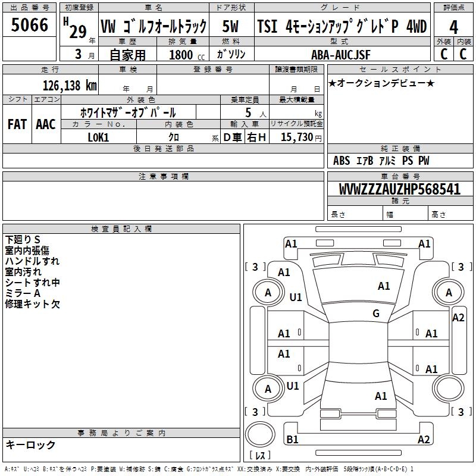This screenshot has height=476, width=476.
Task: Click the 幅 dimension field
Action: pos(406,213)
